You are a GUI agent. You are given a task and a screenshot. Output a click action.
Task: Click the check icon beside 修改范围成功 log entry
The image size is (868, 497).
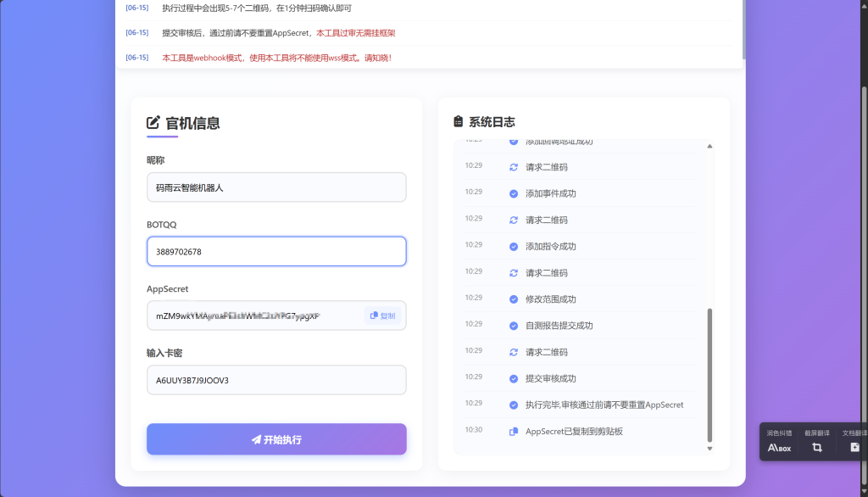click(x=513, y=298)
